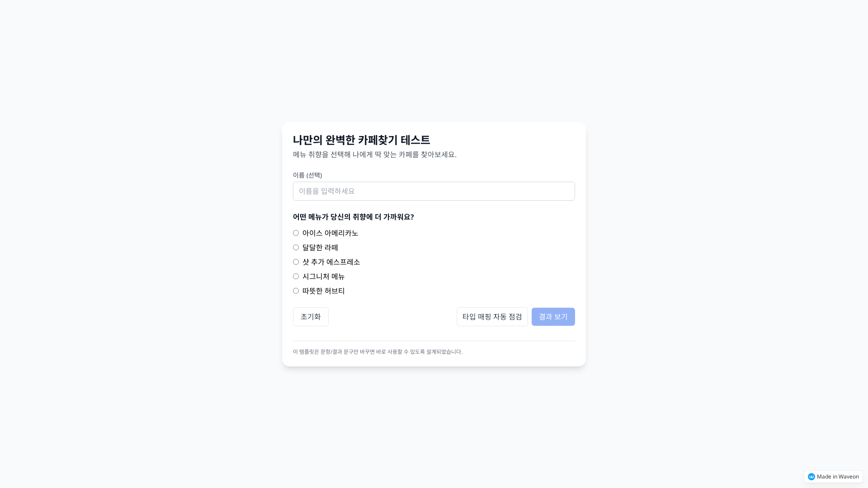The width and height of the screenshot is (868, 488).
Task: Click the question heading about menu preference
Action: (353, 217)
